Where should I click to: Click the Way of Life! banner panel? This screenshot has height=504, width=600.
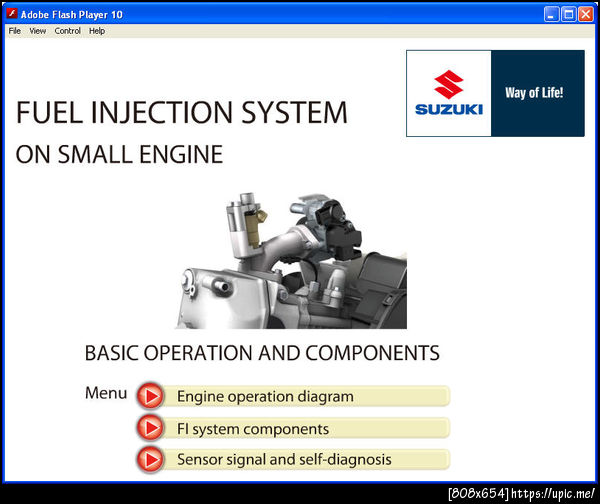coord(538,93)
